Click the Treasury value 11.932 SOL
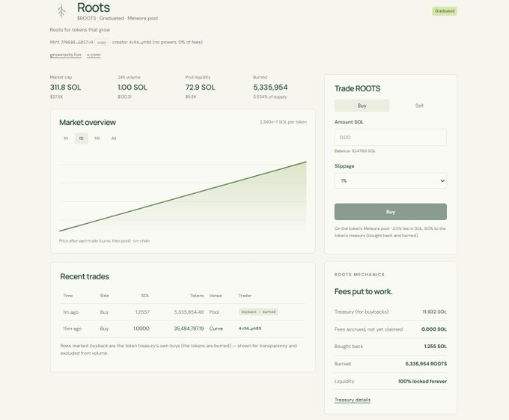Image resolution: width=509 pixels, height=420 pixels. (x=435, y=311)
